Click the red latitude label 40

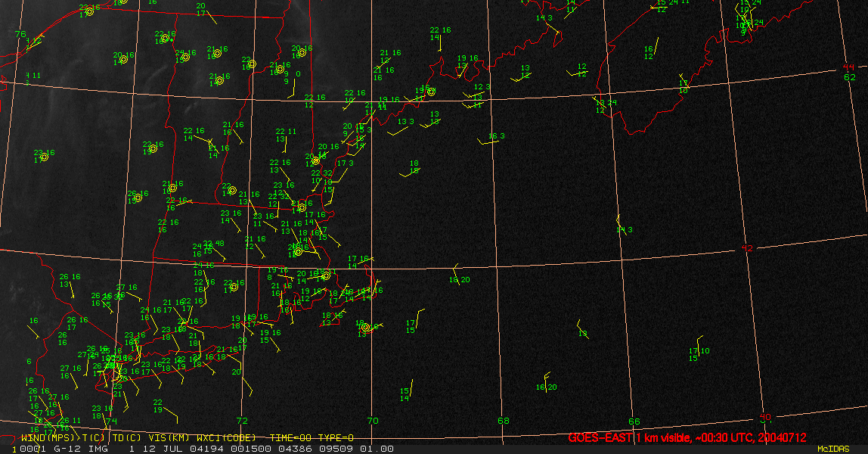pyautogui.click(x=765, y=417)
